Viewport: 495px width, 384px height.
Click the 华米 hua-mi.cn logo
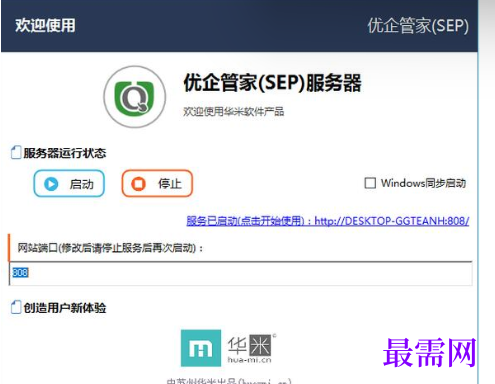click(229, 348)
